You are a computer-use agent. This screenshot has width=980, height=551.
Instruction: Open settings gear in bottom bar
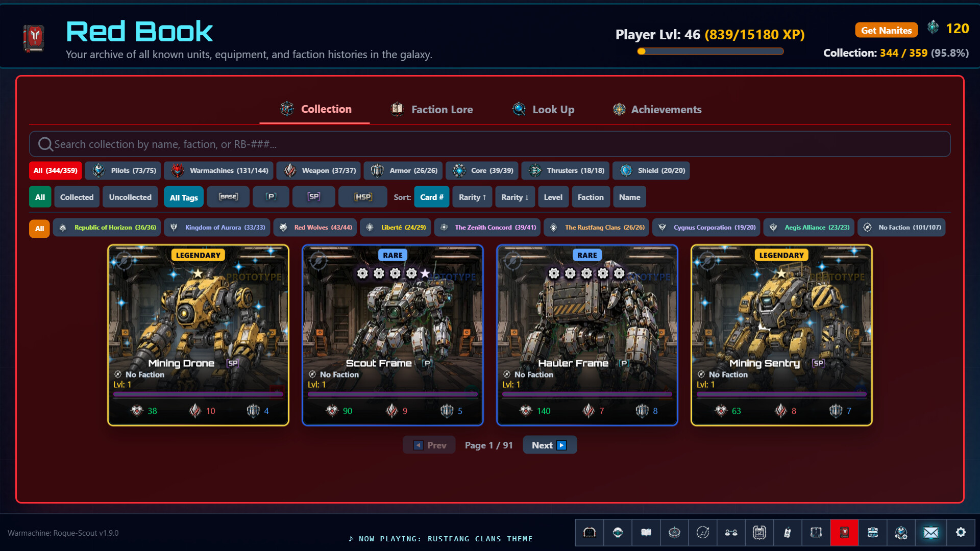click(x=961, y=533)
